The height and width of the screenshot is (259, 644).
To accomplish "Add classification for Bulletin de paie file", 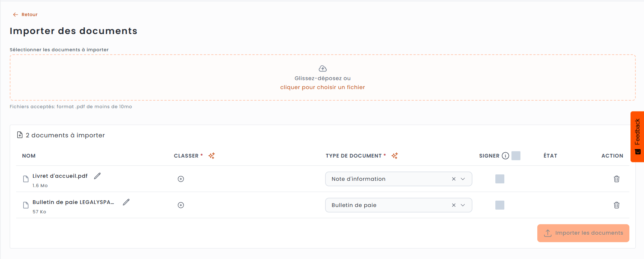I will [181, 205].
